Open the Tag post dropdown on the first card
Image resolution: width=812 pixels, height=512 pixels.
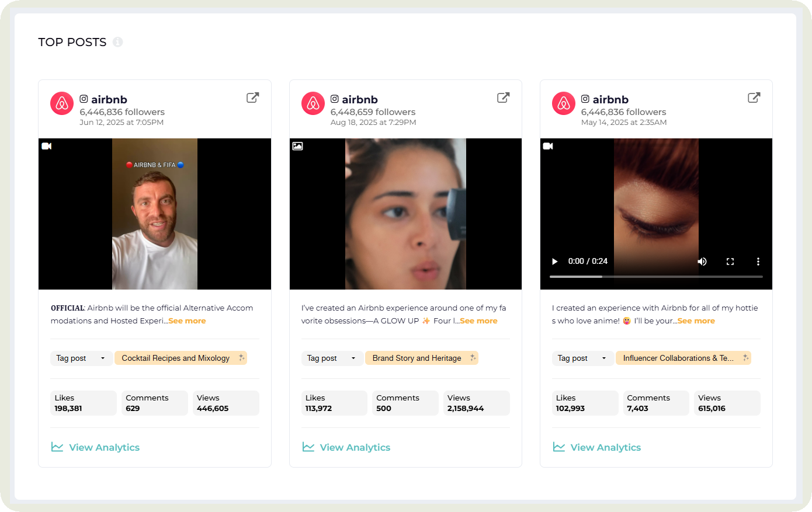[x=81, y=358]
